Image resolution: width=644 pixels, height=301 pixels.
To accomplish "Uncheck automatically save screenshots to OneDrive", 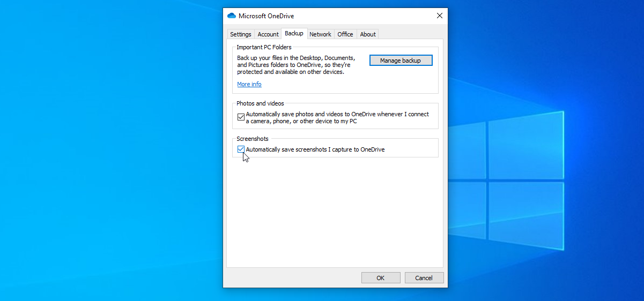I will coord(241,149).
